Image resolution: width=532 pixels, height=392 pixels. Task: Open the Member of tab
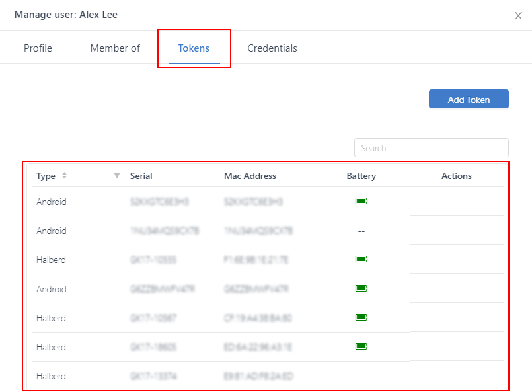coord(115,48)
